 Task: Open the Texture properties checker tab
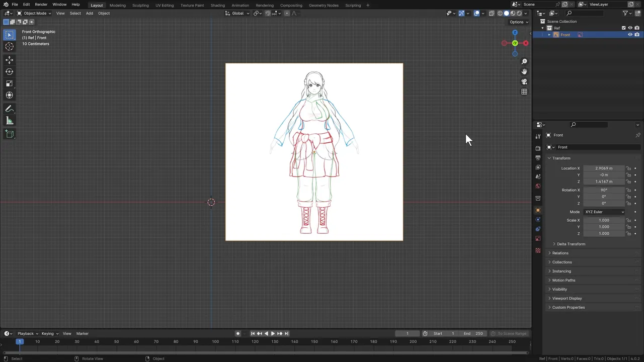click(x=538, y=250)
